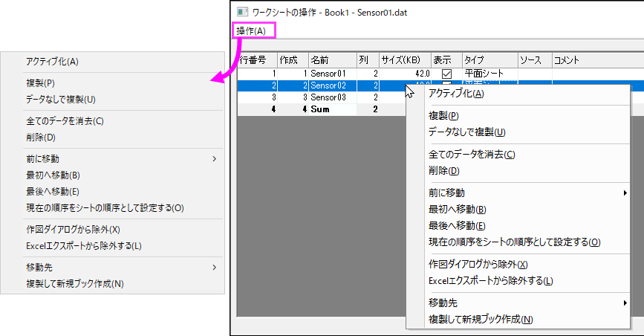Click the サイズ(KB) column header
Image resolution: width=644 pixels, height=336 pixels.
405,60
